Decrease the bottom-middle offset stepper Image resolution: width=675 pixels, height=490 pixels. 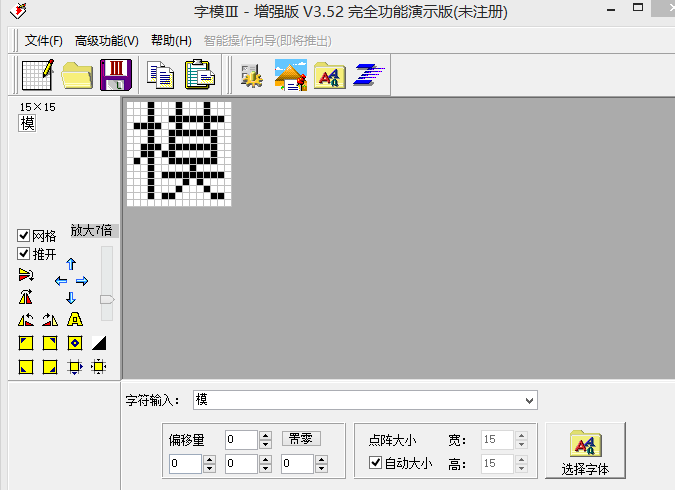pos(266,468)
